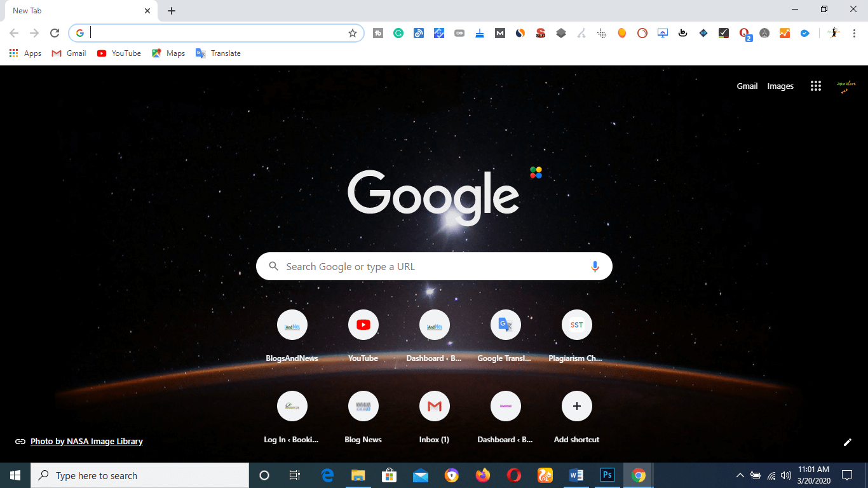Click the Google logo doodle
This screenshot has height=488, width=868.
click(x=433, y=197)
